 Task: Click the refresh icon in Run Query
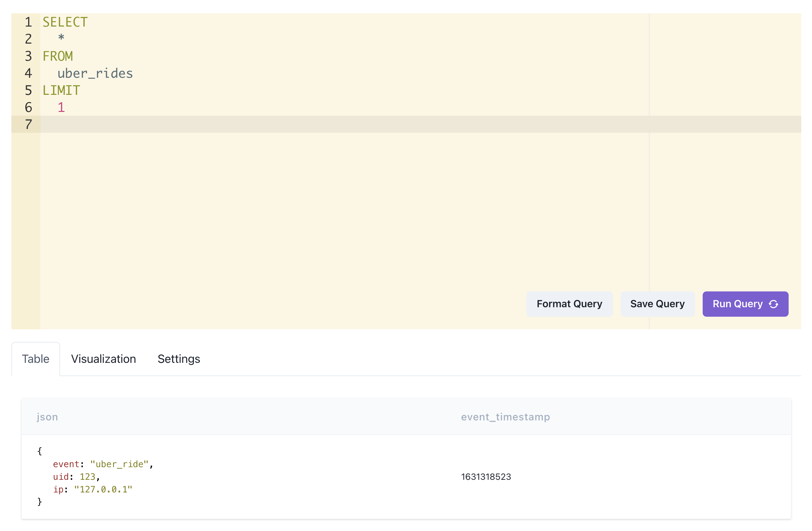(x=773, y=304)
